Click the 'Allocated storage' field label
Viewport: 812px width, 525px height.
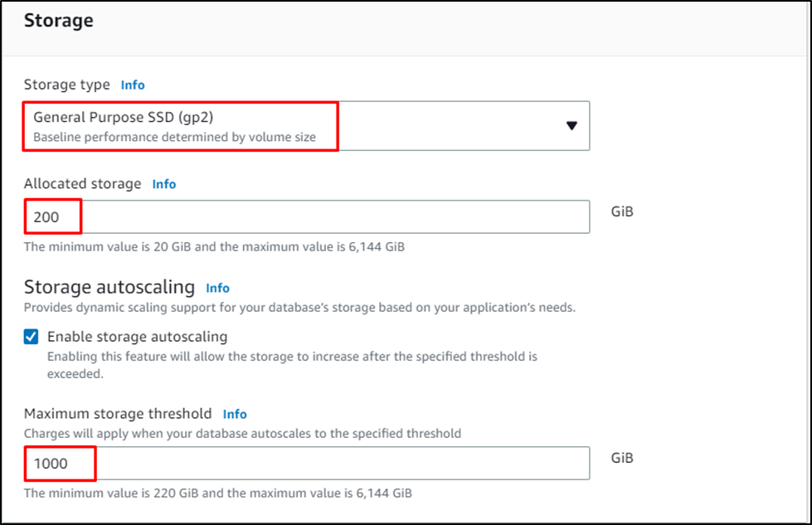(x=82, y=184)
